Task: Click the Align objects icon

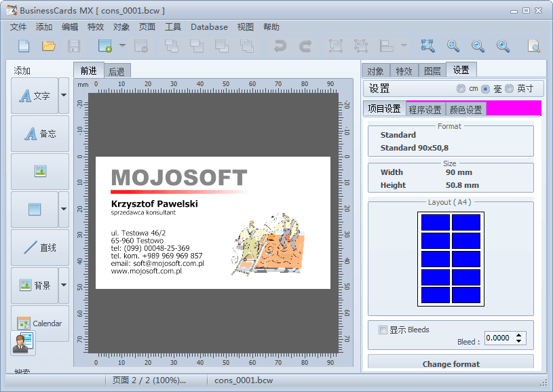Action: [x=387, y=46]
